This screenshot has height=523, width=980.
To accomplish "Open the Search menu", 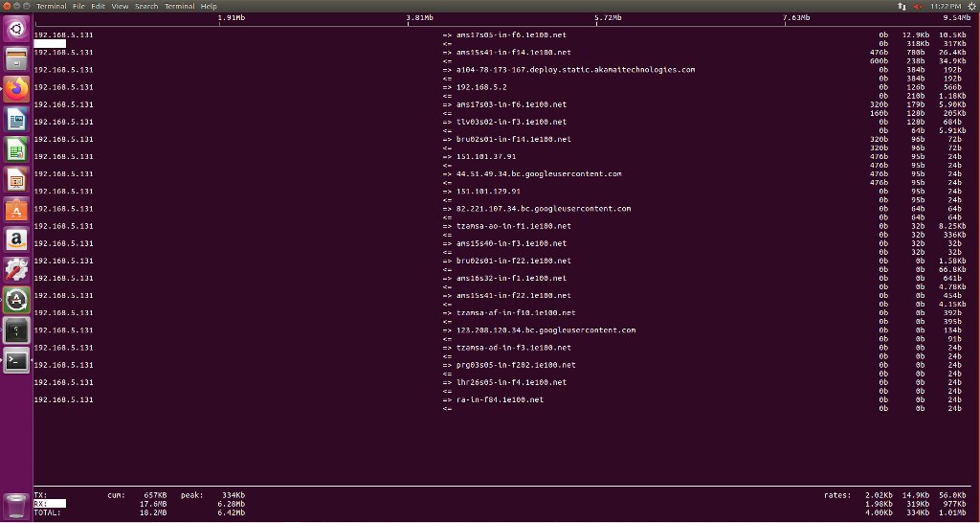I will tap(146, 7).
